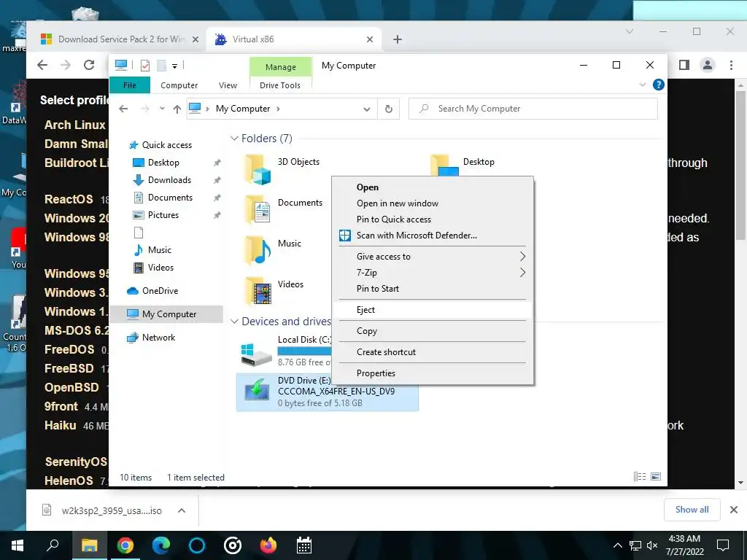Switch to the Computer ribbon tab

179,85
